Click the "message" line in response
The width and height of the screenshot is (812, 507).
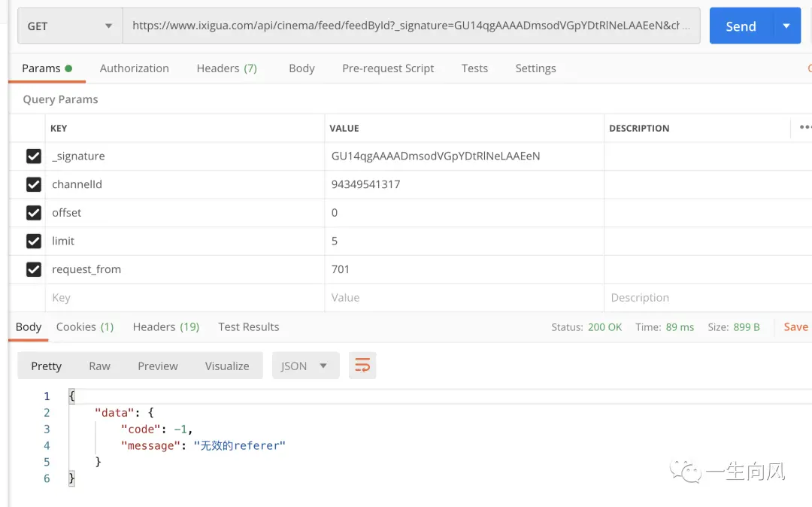(203, 446)
